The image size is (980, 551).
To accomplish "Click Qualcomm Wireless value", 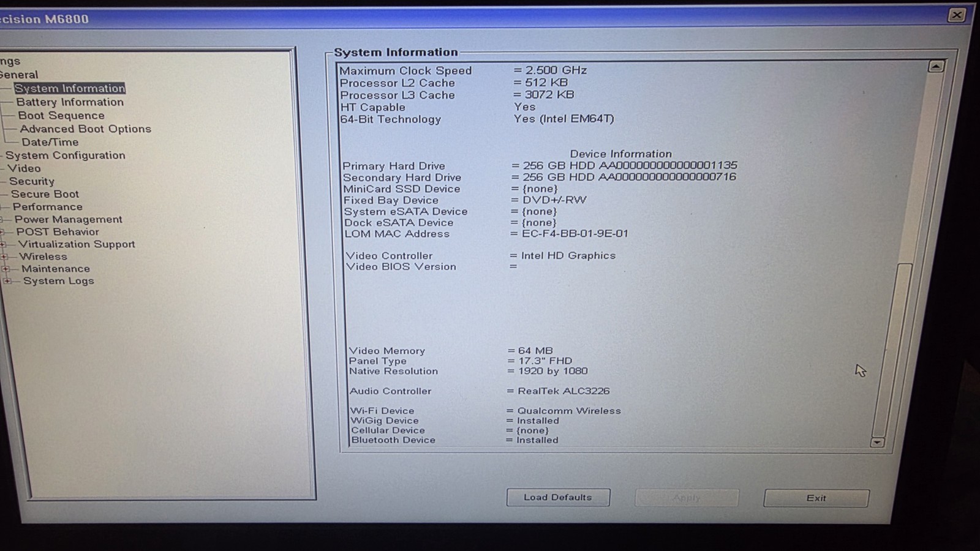I will (569, 411).
